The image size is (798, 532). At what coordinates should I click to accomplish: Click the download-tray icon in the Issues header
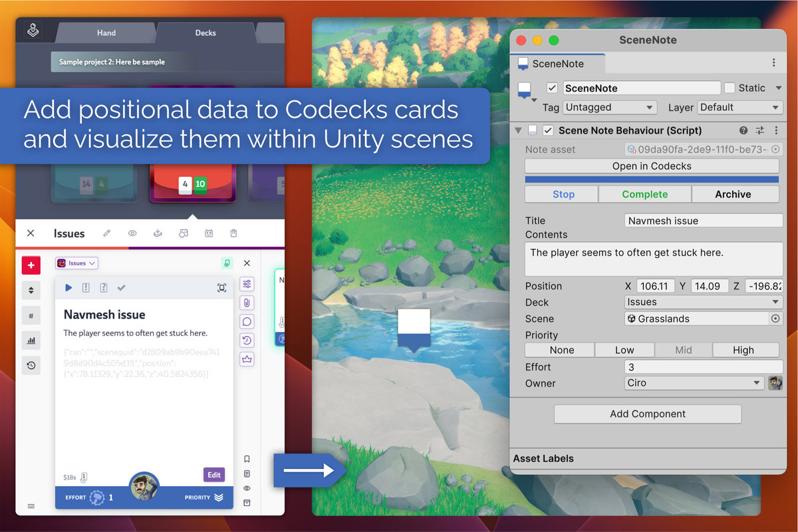pos(158,233)
